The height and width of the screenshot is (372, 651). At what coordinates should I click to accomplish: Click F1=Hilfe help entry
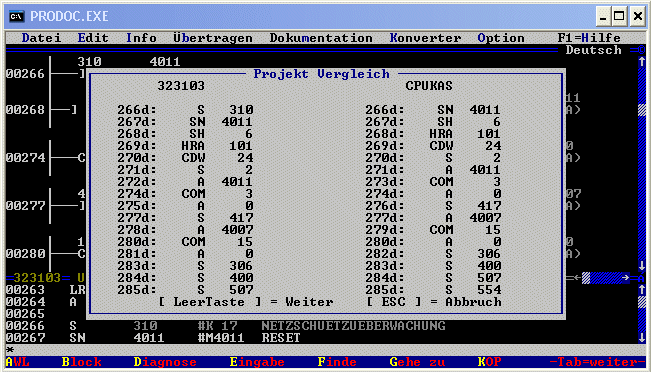(x=589, y=38)
